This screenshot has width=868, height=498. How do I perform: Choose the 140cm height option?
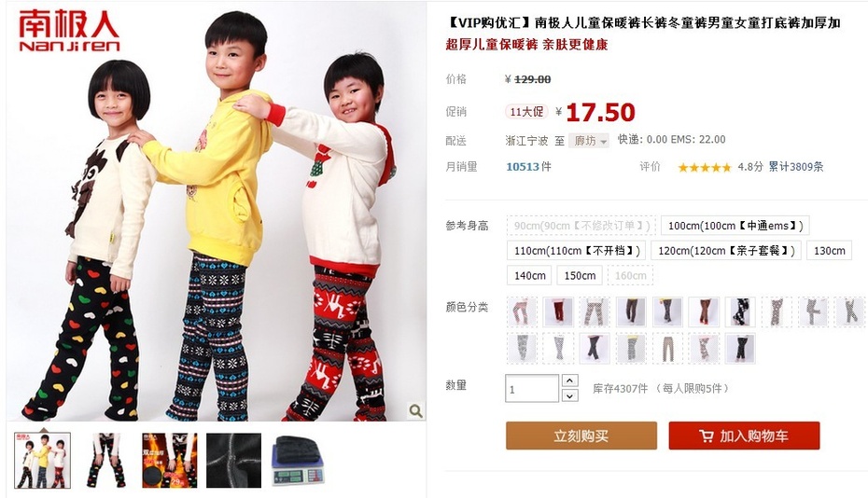click(x=530, y=275)
